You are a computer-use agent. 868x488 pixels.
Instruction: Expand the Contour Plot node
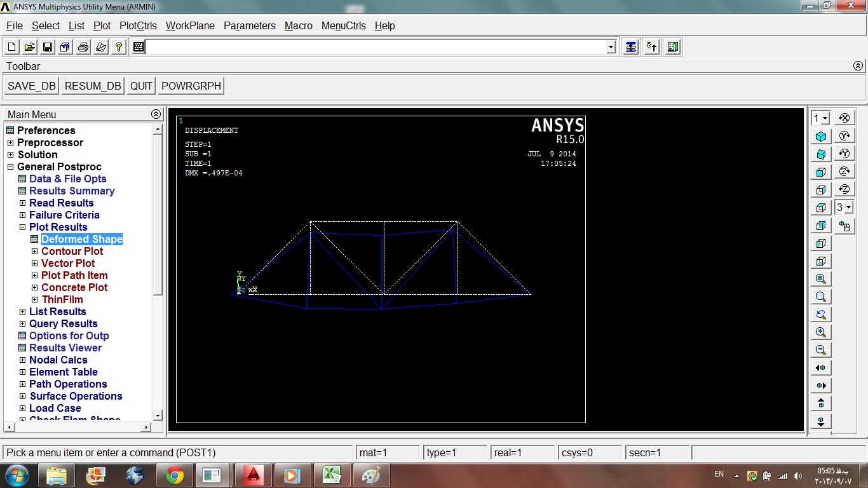(x=35, y=251)
